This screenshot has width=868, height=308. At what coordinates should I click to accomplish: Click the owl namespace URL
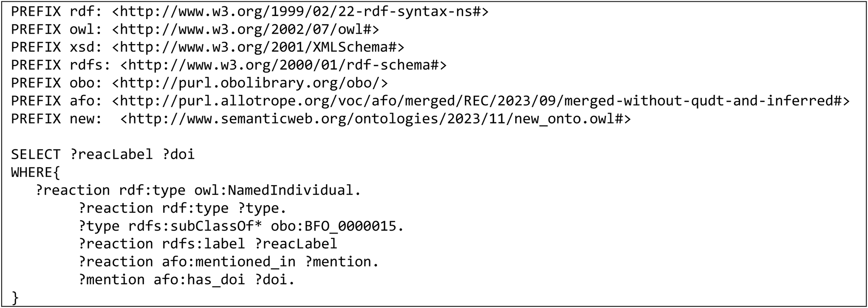pos(246,29)
